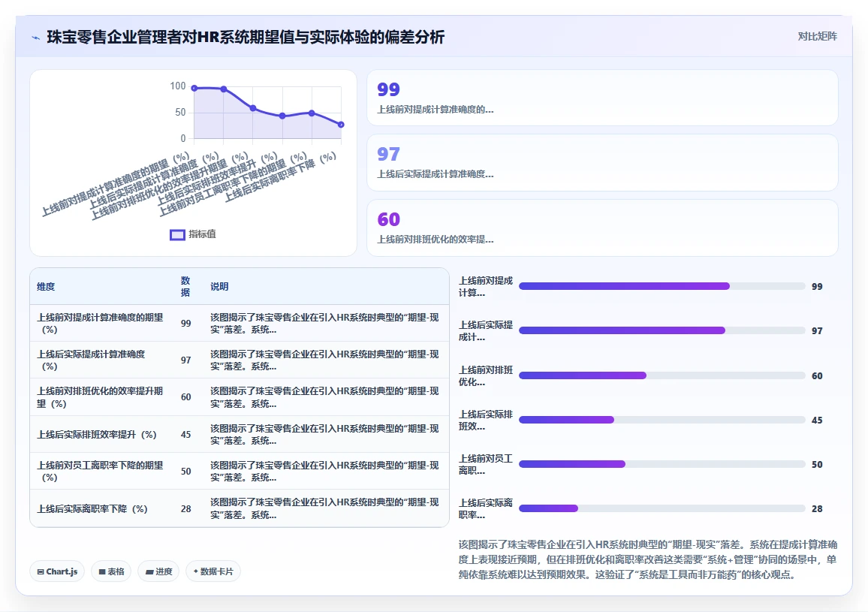Open the card showing value 99
Image resolution: width=868 pixels, height=612 pixels.
point(602,98)
